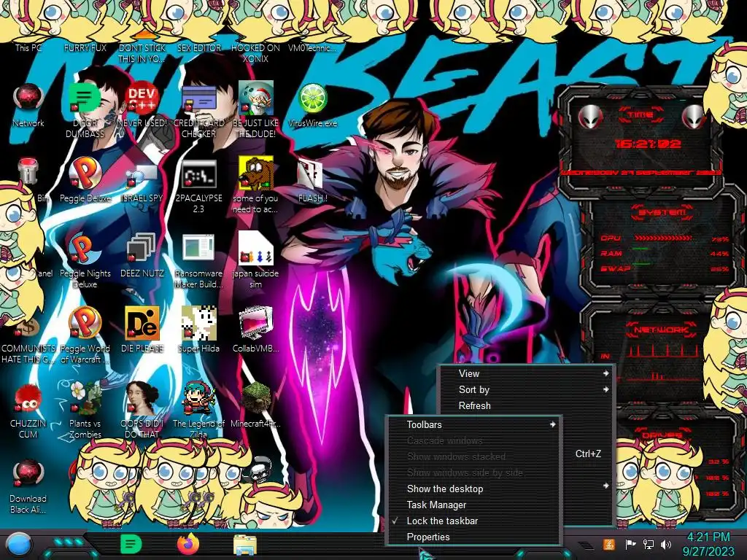The height and width of the screenshot is (560, 747).
Task: Launch the DIE PLEASE De icon
Action: coord(142,324)
